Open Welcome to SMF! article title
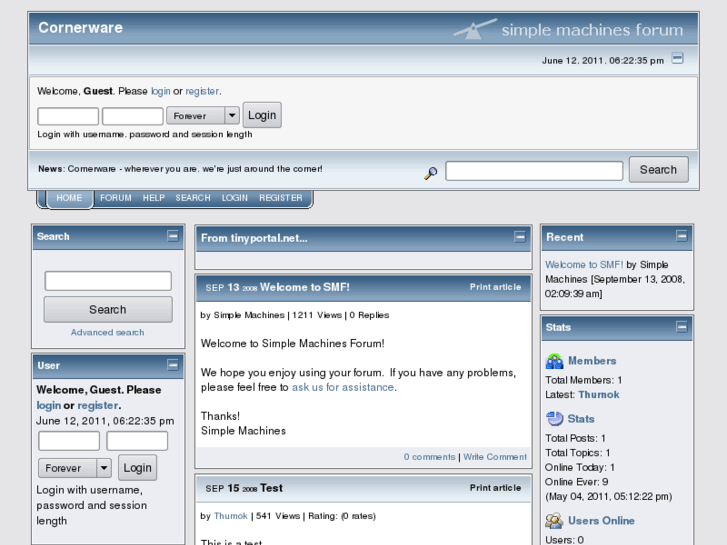 (x=305, y=287)
